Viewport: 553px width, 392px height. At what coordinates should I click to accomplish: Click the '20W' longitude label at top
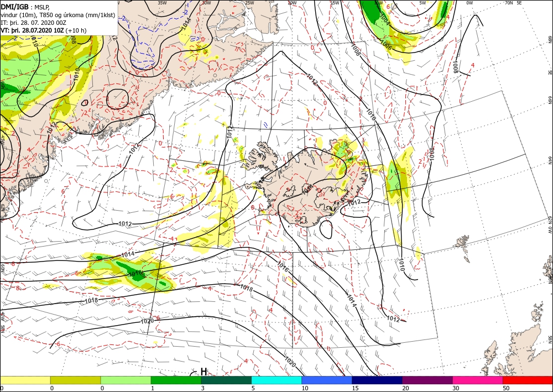292,3
